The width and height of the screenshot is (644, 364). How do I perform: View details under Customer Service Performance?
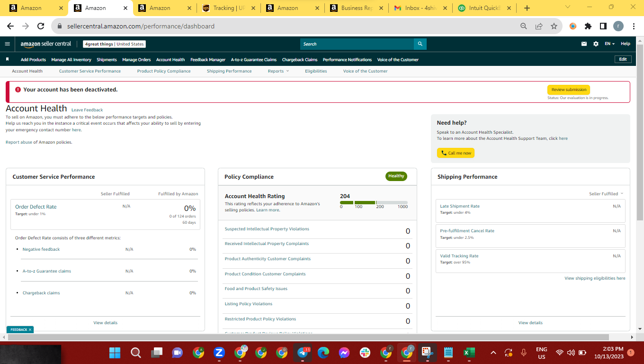pos(105,323)
